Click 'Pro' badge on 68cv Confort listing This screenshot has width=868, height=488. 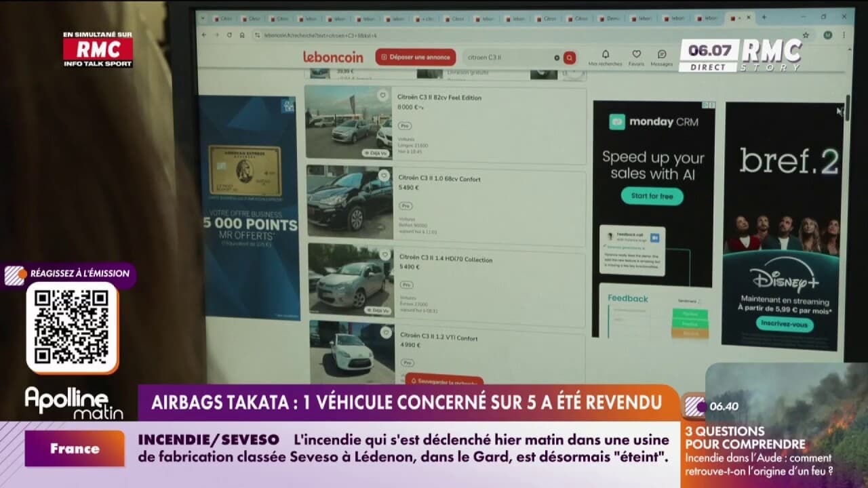pos(406,205)
